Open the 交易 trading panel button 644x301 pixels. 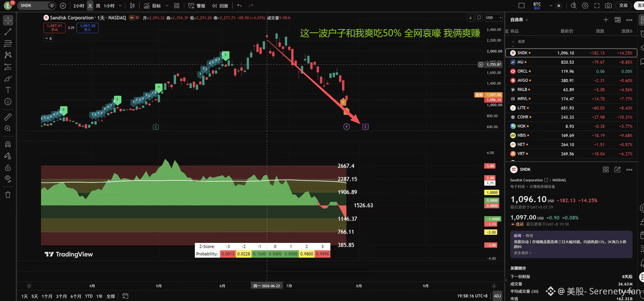coord(623,5)
